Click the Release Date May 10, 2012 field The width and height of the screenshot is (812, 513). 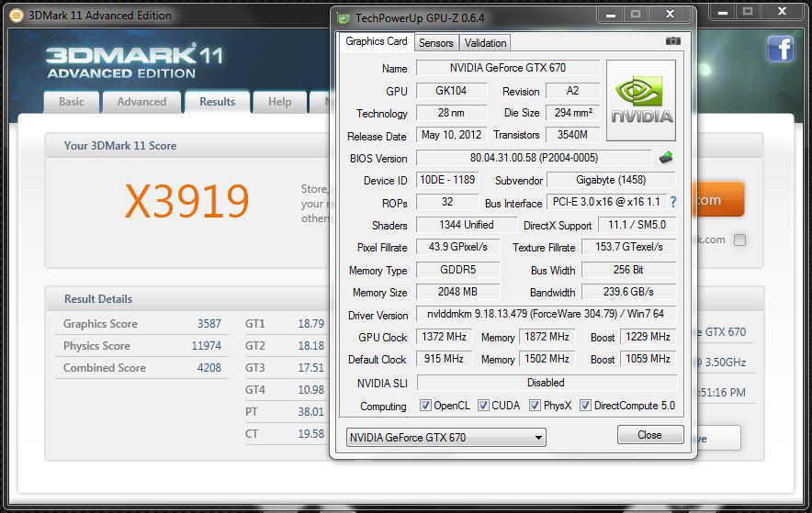tap(452, 135)
